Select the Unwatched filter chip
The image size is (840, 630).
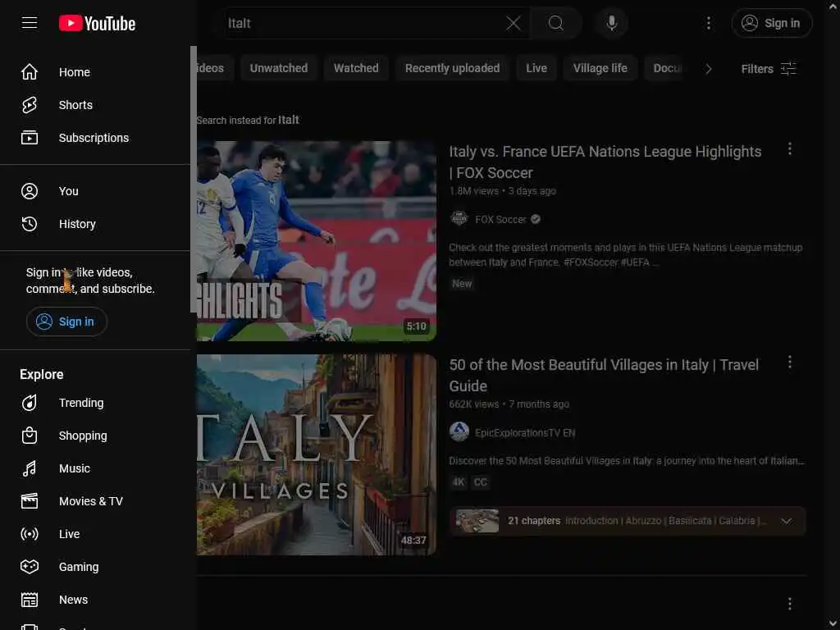coord(279,68)
